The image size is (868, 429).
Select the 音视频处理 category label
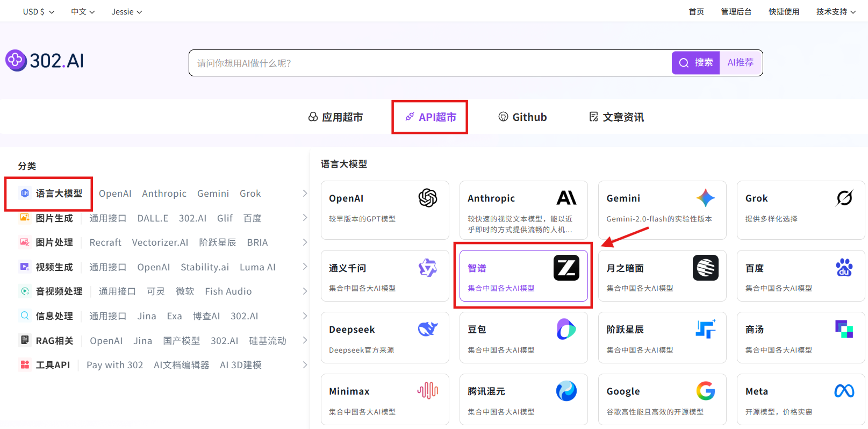point(59,291)
